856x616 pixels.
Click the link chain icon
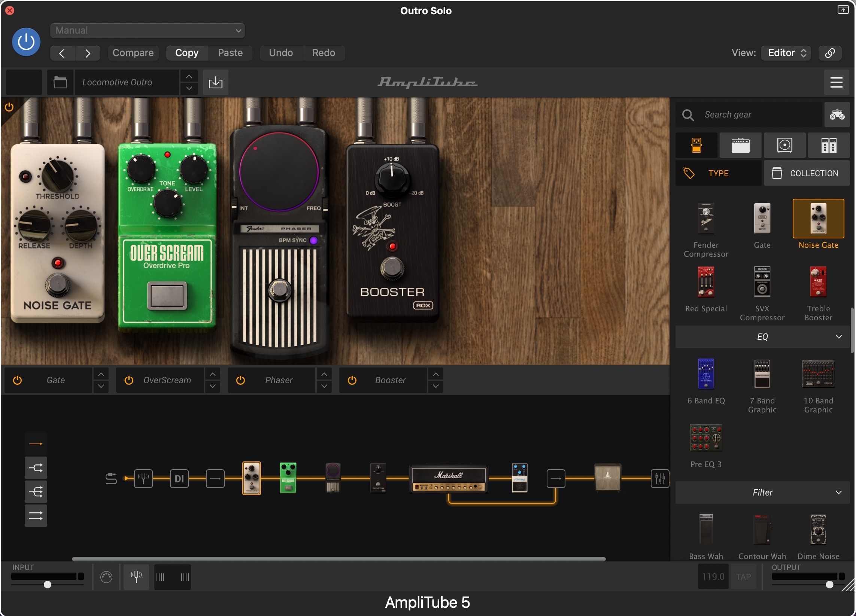point(830,53)
